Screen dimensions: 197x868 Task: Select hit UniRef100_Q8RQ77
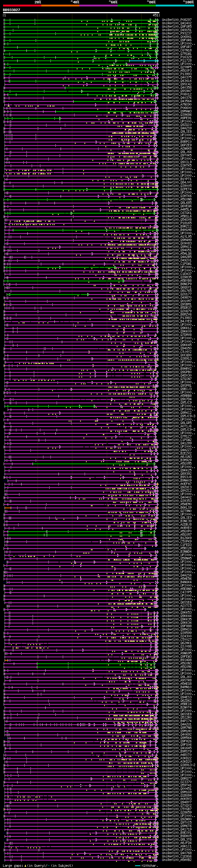[176, 778]
